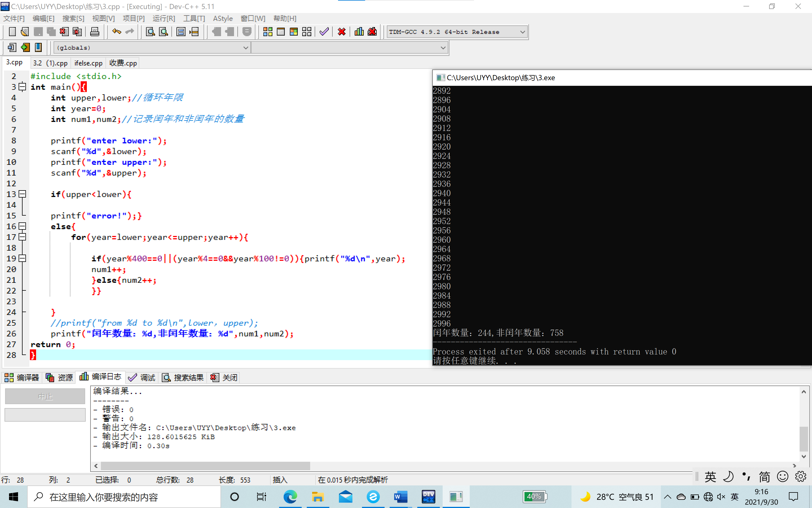Click the compile log vertical scrollbar thumb
Screen dimensions: 812x508
804,439
